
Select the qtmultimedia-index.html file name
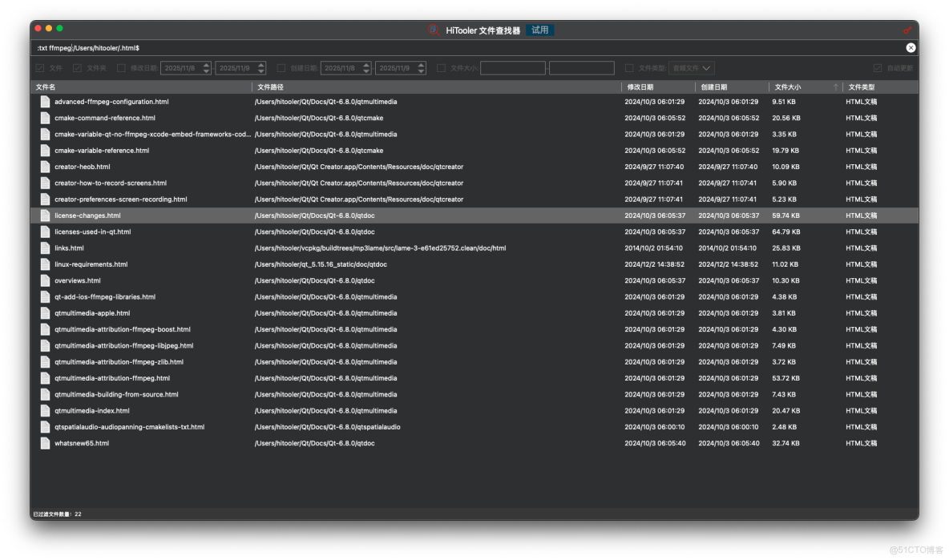pyautogui.click(x=92, y=411)
